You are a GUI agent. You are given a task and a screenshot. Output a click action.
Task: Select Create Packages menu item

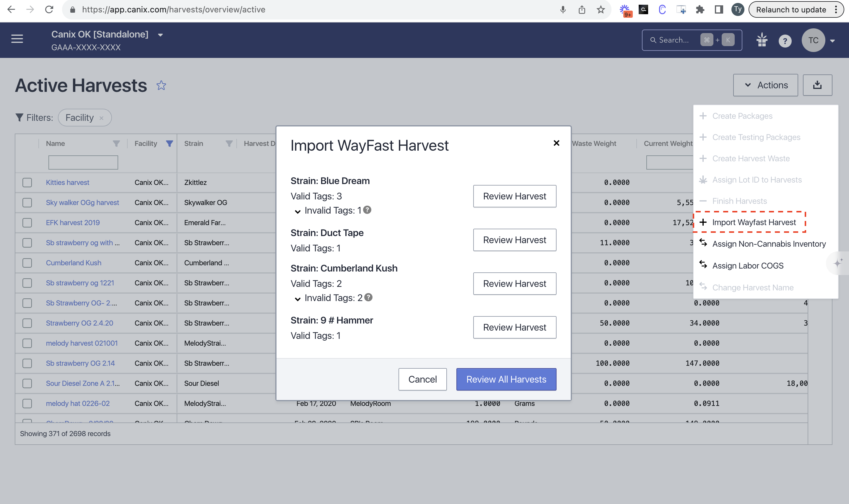(x=765, y=116)
